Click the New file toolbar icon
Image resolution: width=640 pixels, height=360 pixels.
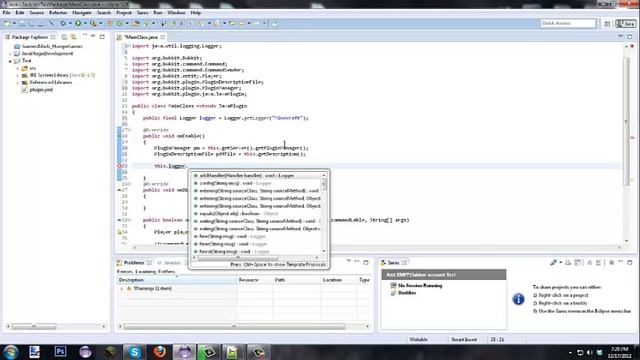coord(7,24)
